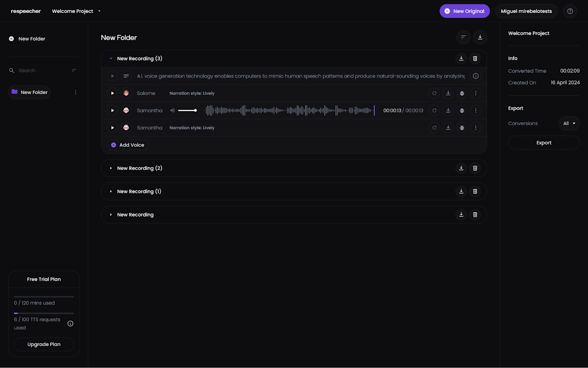The image size is (588, 368).
Task: Download all recordings in New Folder
Action: (x=480, y=37)
